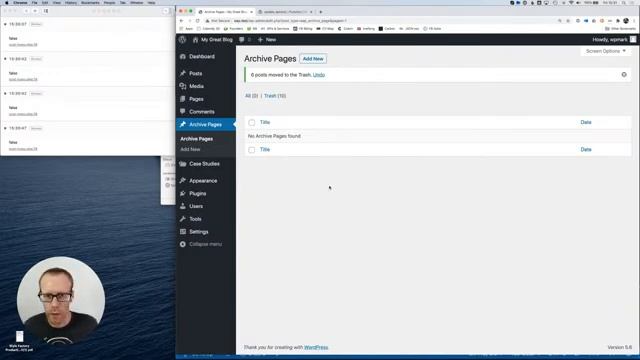Click the label badge next to 15:30:37

(36, 24)
